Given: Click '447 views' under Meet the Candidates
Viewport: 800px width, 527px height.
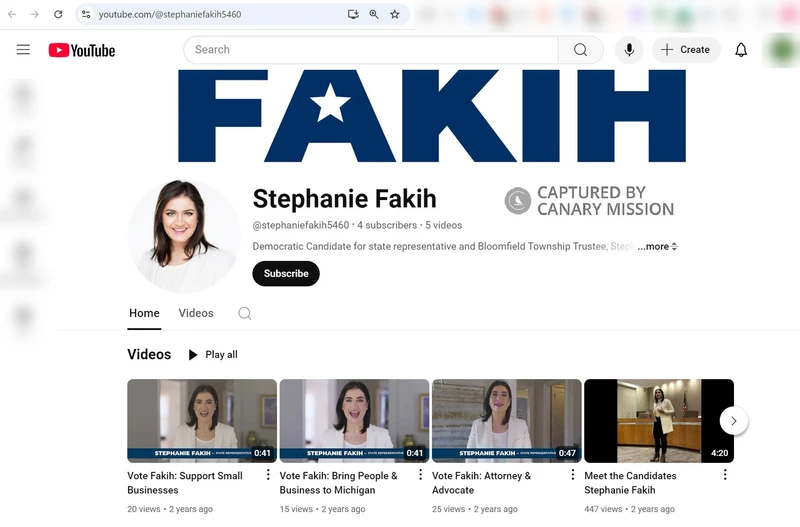Looking at the screenshot, I should click(603, 509).
